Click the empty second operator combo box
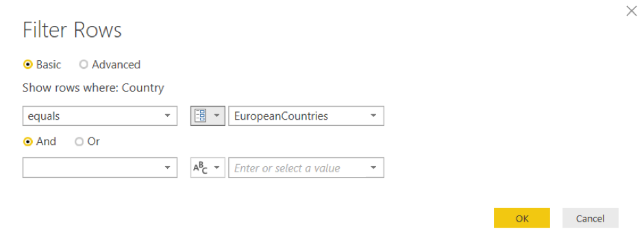Viewport: 644px width, 251px height. coord(100,168)
